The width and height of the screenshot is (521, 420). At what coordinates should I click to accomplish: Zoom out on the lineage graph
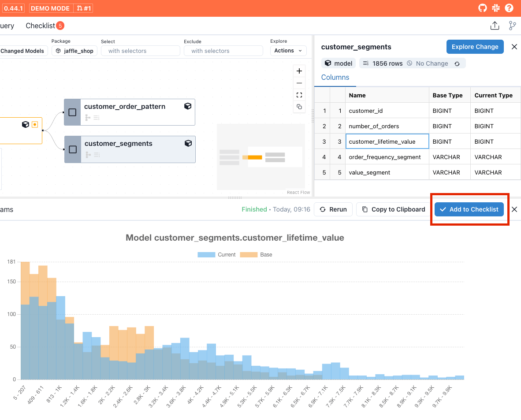point(299,83)
